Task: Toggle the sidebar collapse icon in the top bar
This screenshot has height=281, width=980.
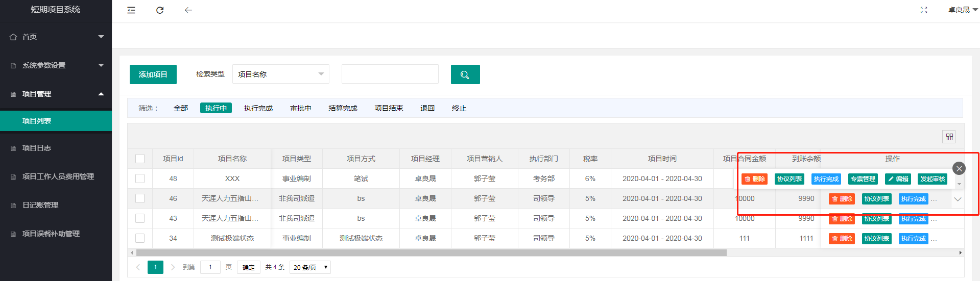Action: point(131,10)
